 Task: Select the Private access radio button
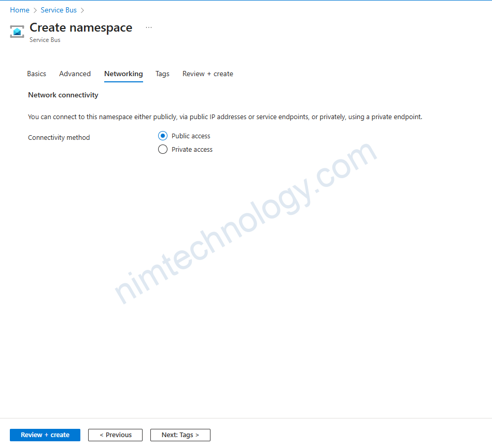coord(163,150)
